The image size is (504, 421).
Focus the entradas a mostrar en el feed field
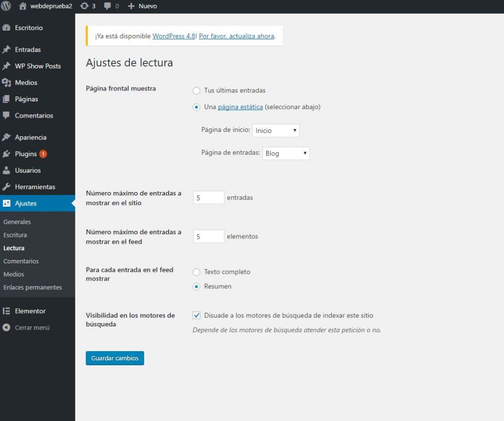point(208,236)
